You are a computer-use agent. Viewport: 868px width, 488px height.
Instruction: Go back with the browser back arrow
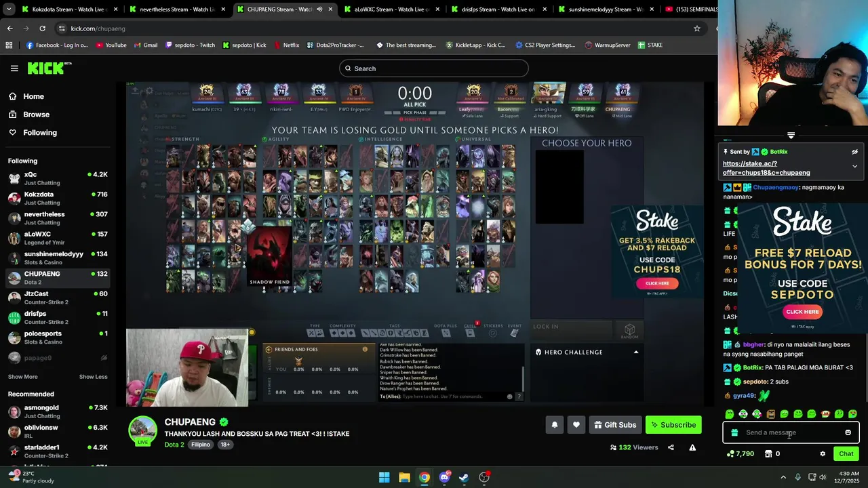click(x=9, y=28)
